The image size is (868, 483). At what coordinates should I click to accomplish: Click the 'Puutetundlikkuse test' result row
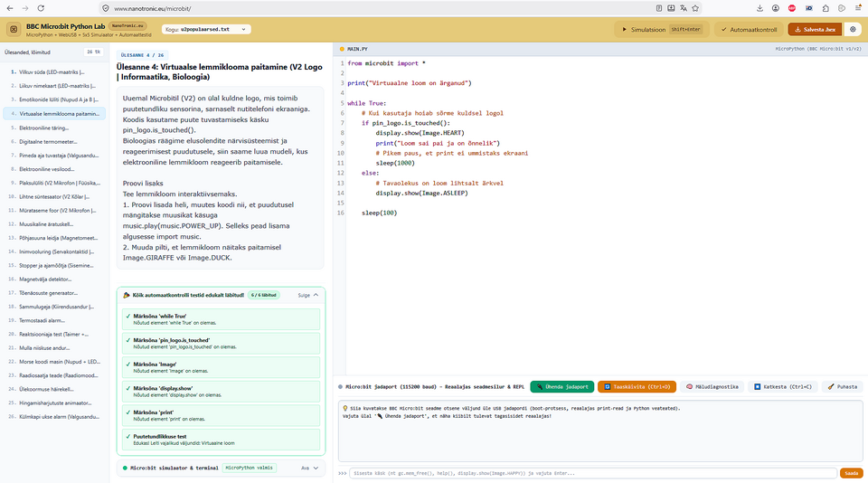coord(221,440)
